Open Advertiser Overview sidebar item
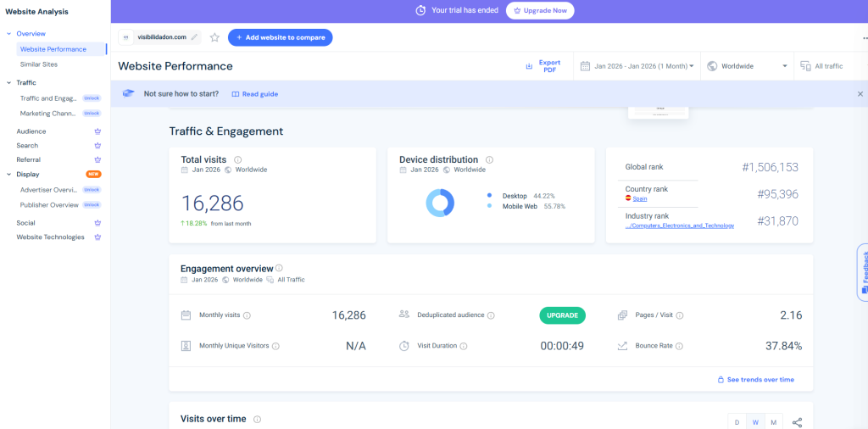The width and height of the screenshot is (868, 429). click(48, 189)
